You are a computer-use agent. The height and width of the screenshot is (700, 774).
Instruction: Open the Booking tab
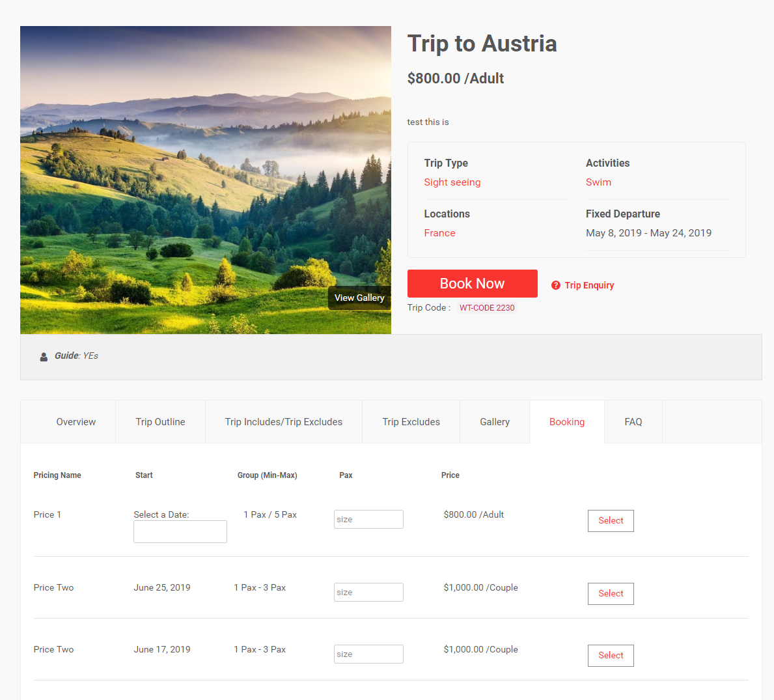tap(567, 422)
